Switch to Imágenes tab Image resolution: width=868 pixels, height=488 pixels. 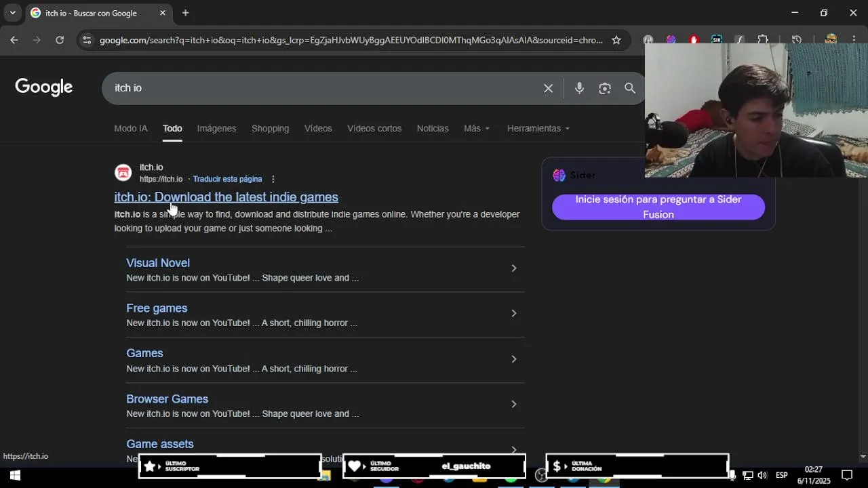216,128
